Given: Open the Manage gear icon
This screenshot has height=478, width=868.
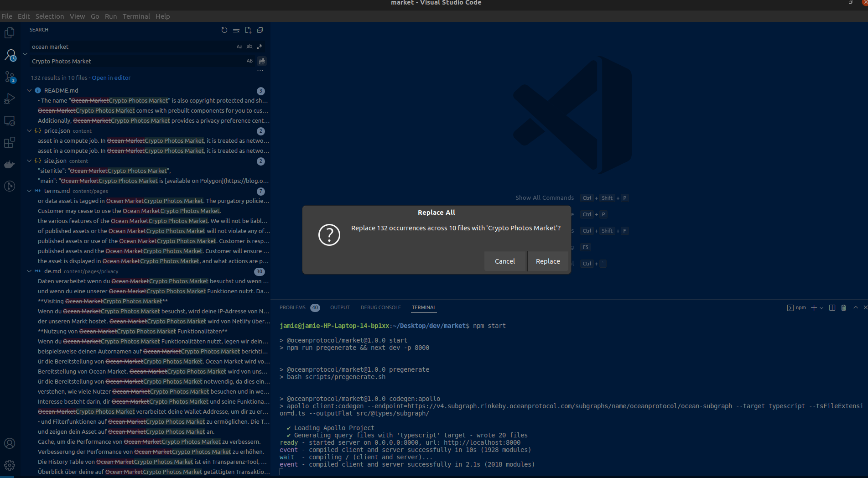Looking at the screenshot, I should click(10, 465).
